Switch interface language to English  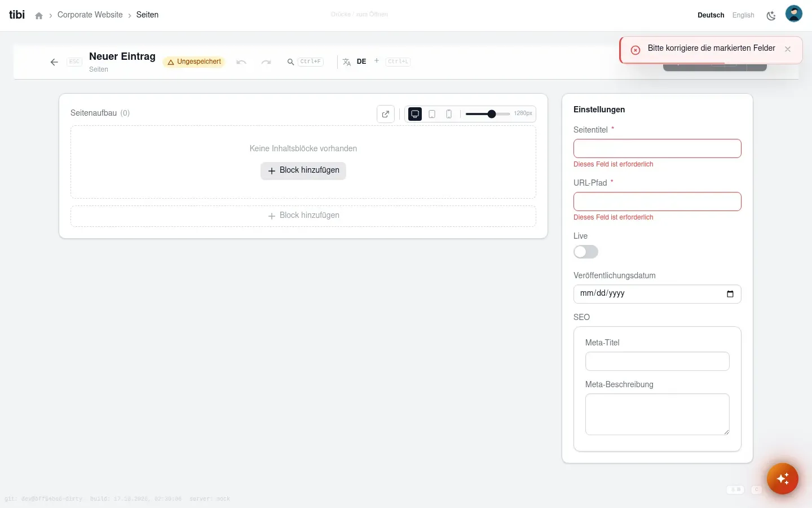pyautogui.click(x=743, y=15)
